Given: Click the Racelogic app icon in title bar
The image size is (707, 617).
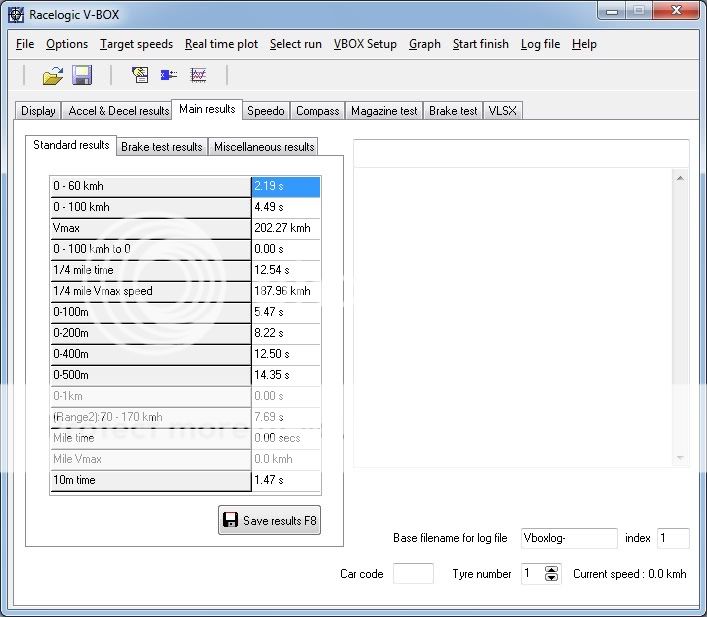Looking at the screenshot, I should (x=16, y=14).
